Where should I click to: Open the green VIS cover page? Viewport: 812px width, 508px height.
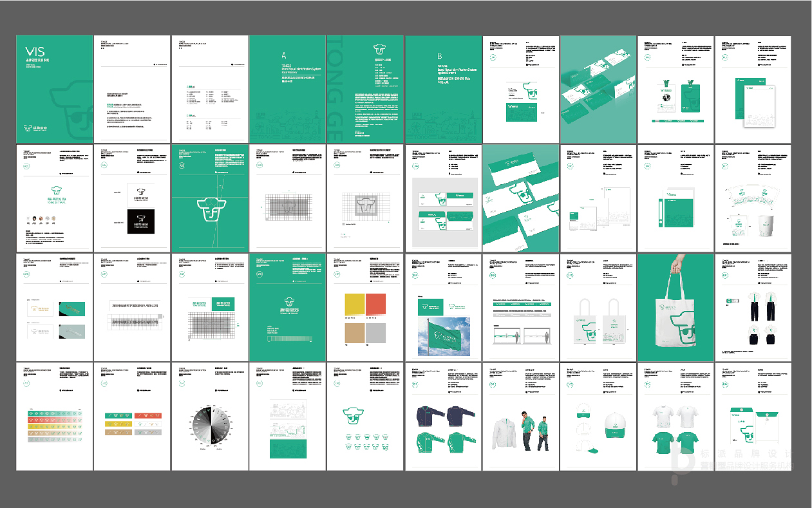[x=54, y=88]
